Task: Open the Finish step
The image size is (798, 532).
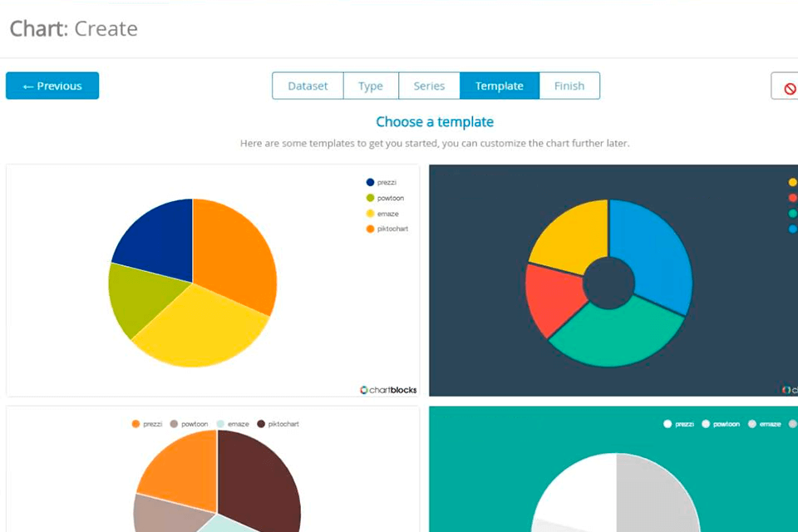Action: [x=569, y=86]
